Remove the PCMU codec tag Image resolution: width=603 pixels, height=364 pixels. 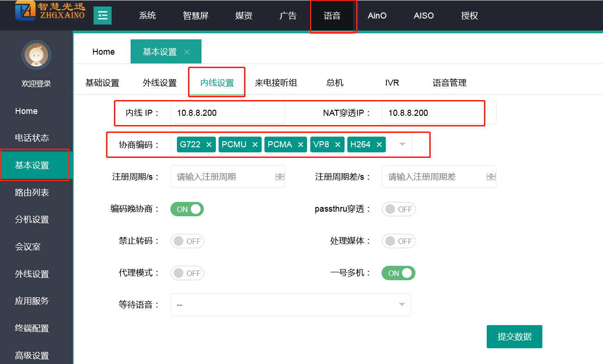coord(255,144)
